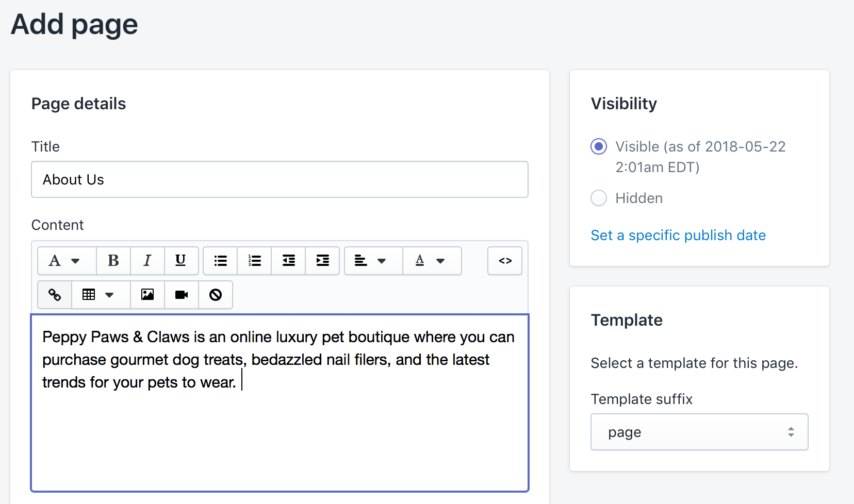Insert a bulleted list
This screenshot has width=854, height=504.
[x=220, y=261]
